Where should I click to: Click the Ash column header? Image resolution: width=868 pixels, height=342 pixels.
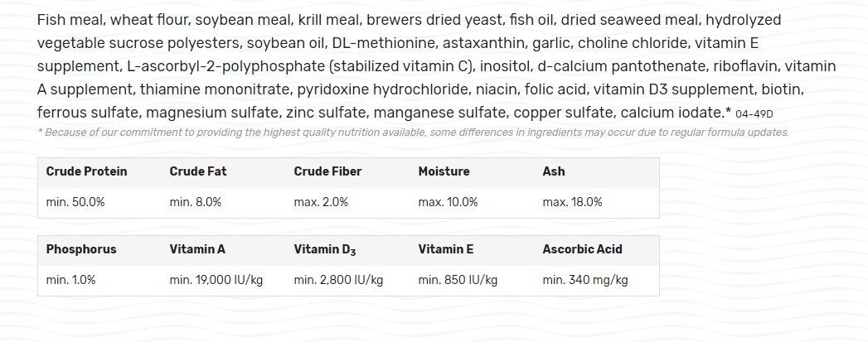554,171
